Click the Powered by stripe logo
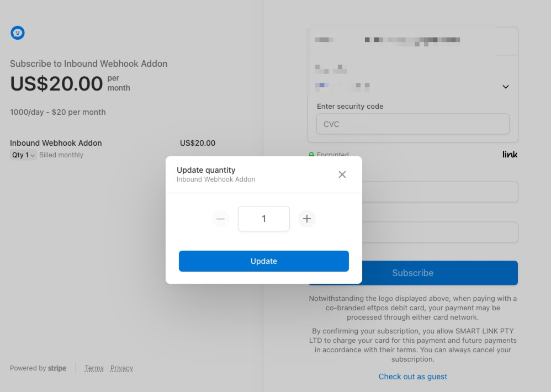The width and height of the screenshot is (551, 392). (38, 368)
